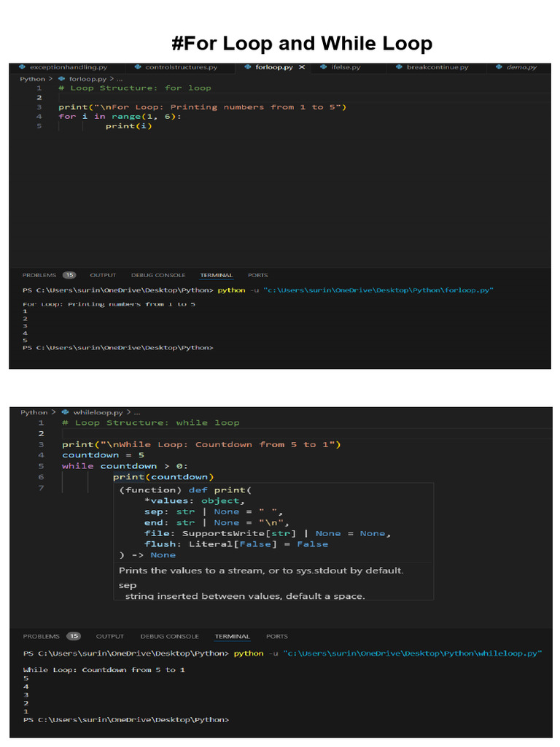Click whileloop.py path in terminal command

(413, 654)
